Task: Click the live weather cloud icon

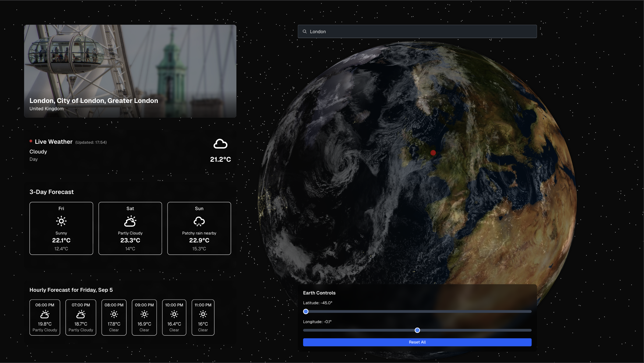Action: coord(220,144)
